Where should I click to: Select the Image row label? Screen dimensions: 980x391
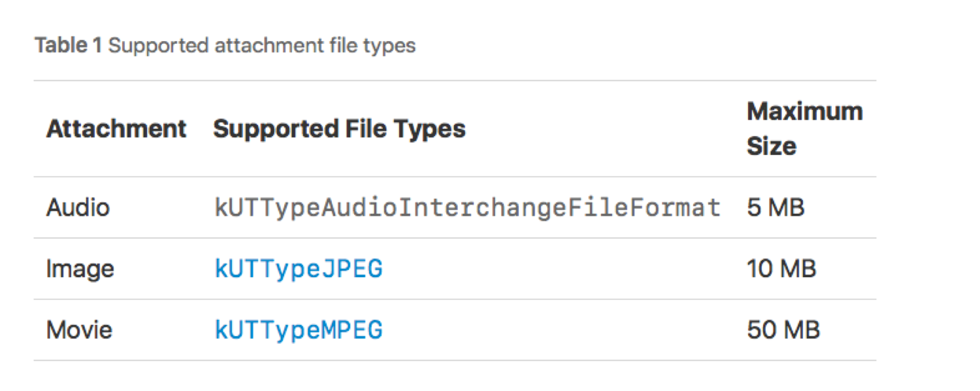[80, 269]
